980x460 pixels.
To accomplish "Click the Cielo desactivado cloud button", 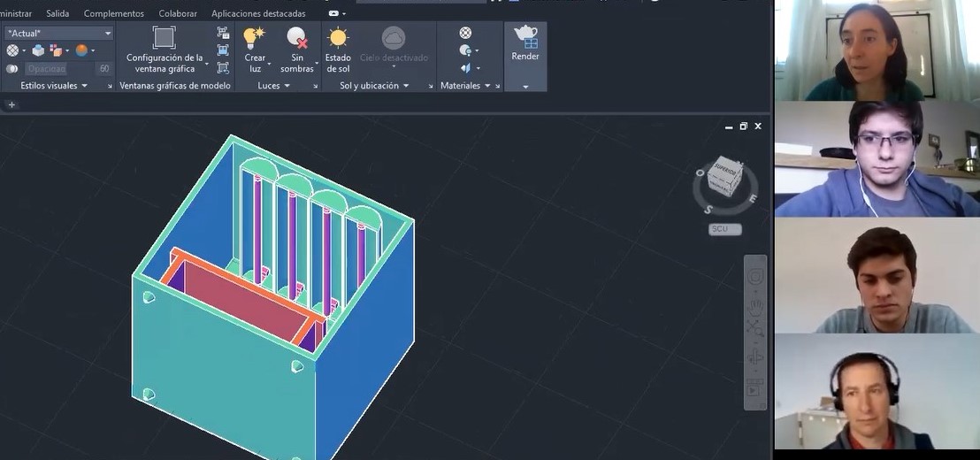I will pyautogui.click(x=394, y=47).
